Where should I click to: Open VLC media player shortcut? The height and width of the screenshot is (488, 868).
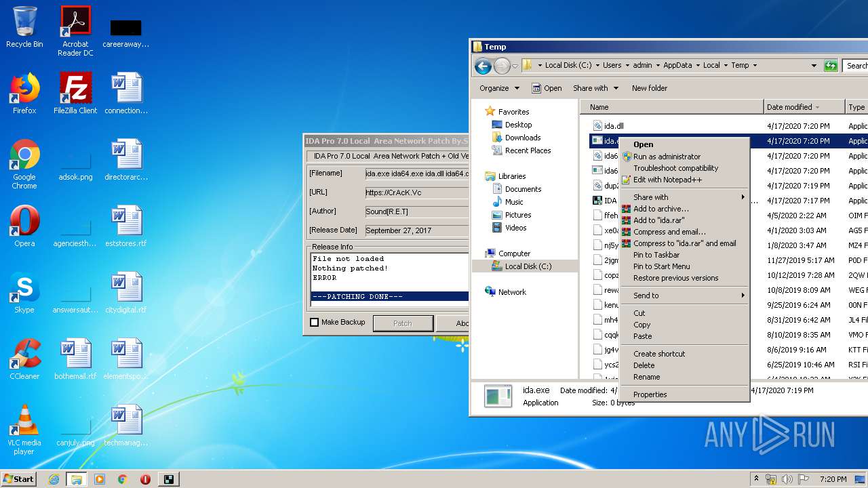(24, 430)
